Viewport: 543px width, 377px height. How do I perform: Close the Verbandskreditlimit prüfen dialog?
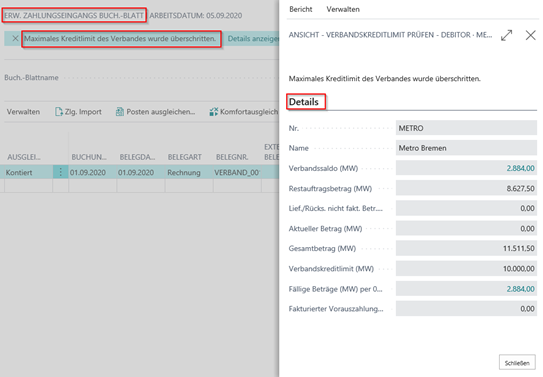pyautogui.click(x=531, y=35)
